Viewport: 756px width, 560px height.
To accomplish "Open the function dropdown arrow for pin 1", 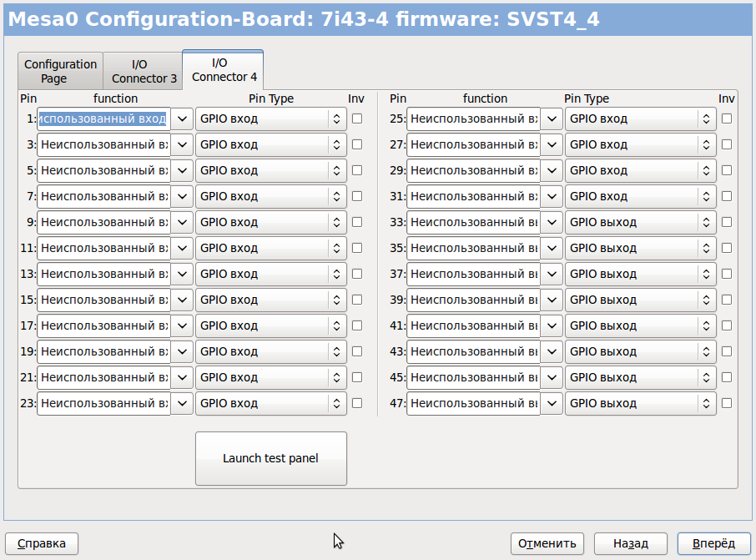I will coord(182,119).
